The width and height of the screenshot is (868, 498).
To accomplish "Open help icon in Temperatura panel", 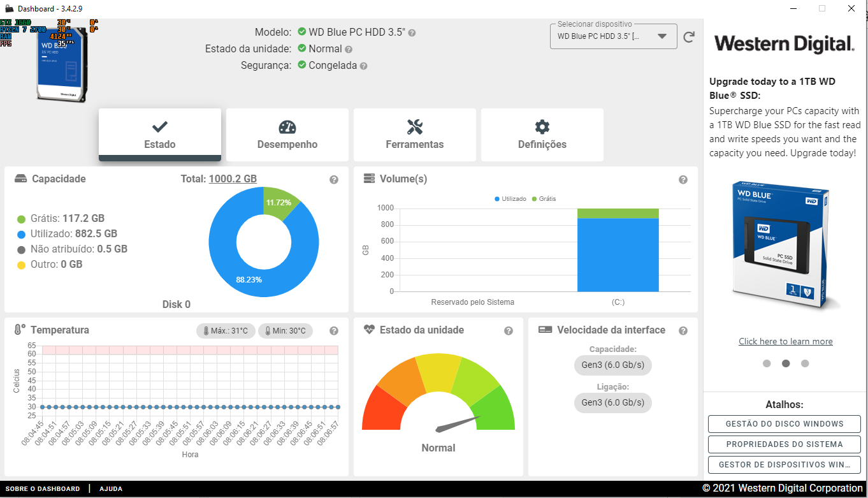I will [x=334, y=331].
